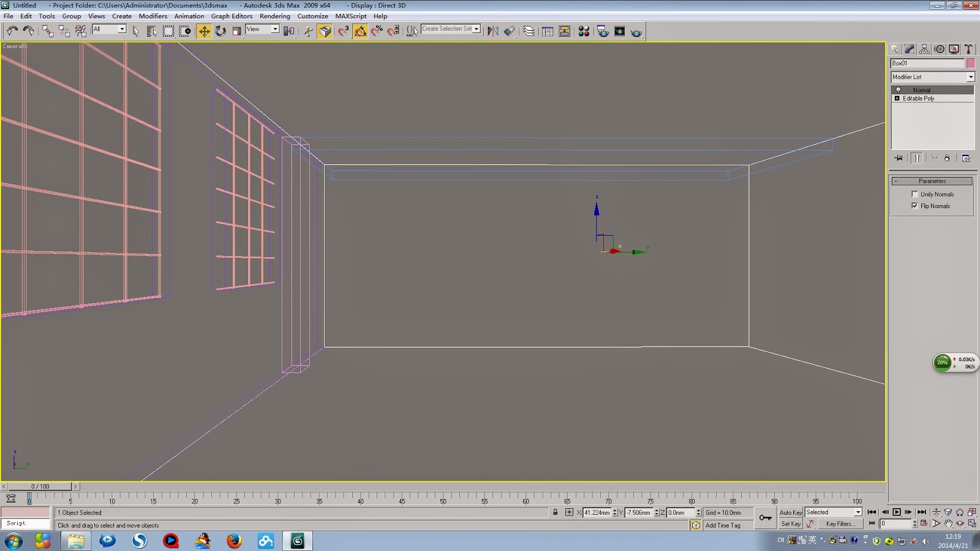This screenshot has height=551, width=980.
Task: Open the Modifier List dropdown
Action: [x=971, y=77]
